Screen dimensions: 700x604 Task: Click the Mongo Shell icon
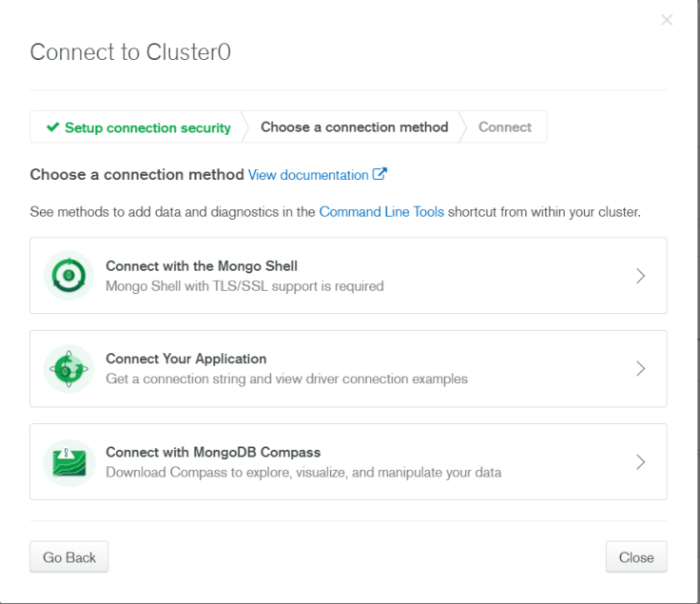68,276
